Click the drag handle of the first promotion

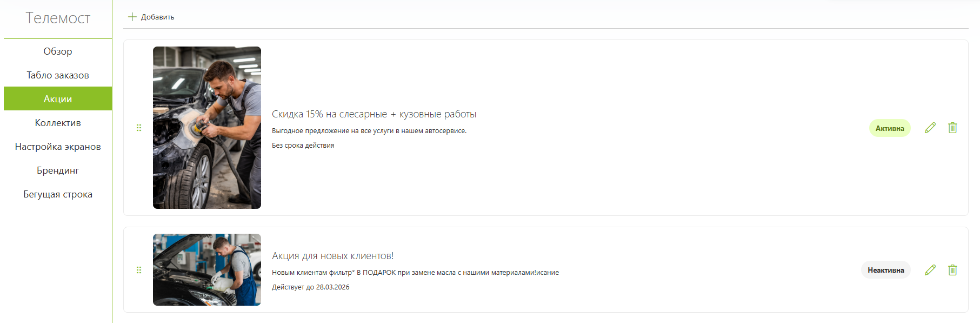(x=139, y=128)
